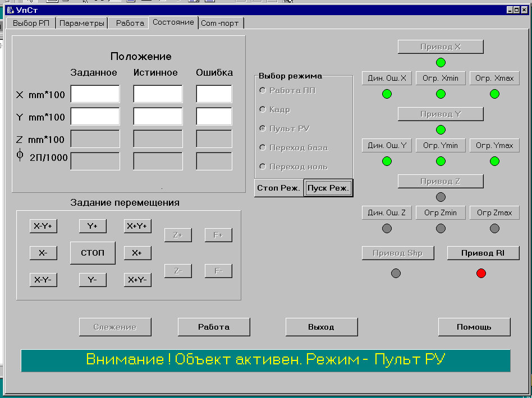Image resolution: width=532 pixels, height=398 pixels.
Task: Click the Z+ move button
Action: (178, 235)
